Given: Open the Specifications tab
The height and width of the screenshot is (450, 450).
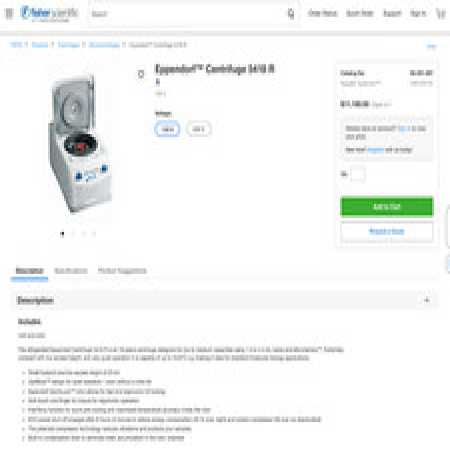Looking at the screenshot, I should tap(71, 270).
